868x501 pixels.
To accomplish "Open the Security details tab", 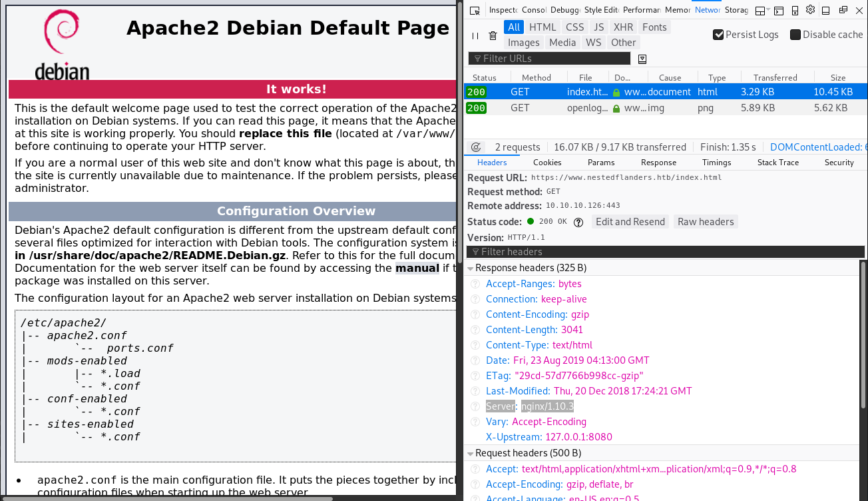I will point(839,163).
